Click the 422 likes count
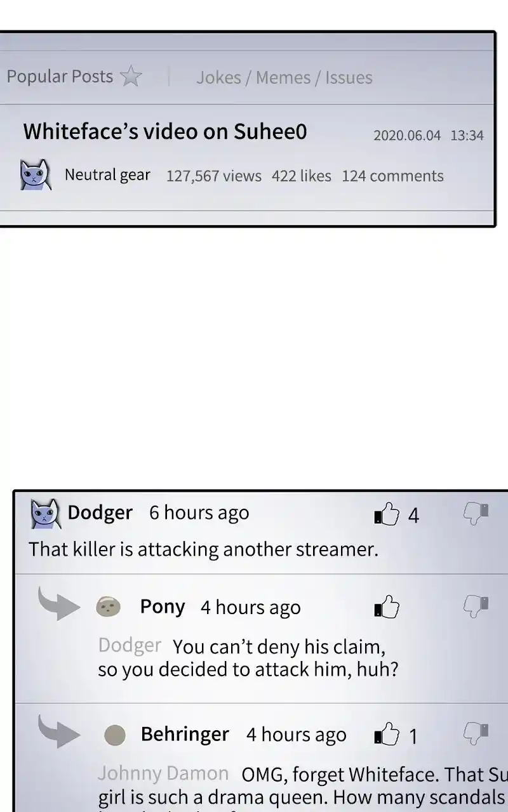Image resolution: width=508 pixels, height=812 pixels. point(302,176)
